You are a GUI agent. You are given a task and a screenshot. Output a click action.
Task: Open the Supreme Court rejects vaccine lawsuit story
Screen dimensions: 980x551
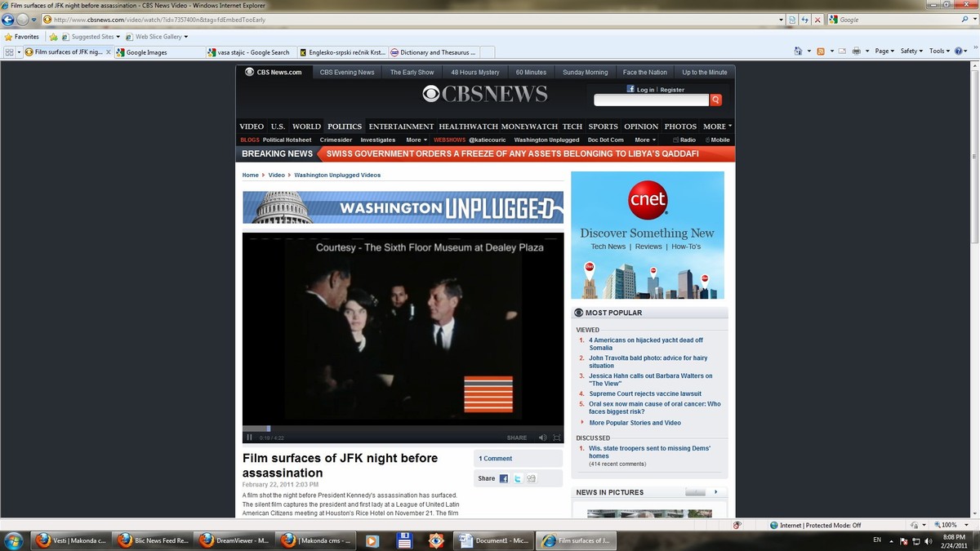[x=645, y=394]
